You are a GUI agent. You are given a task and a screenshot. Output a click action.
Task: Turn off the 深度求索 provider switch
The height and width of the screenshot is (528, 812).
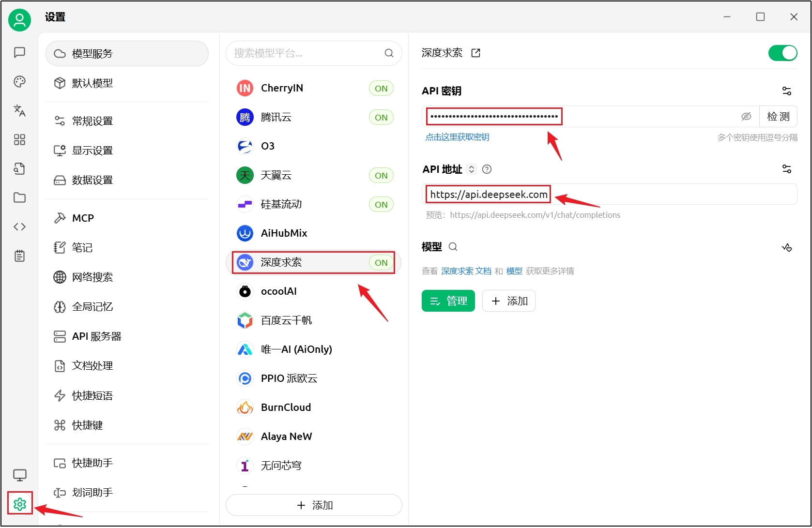tap(782, 53)
